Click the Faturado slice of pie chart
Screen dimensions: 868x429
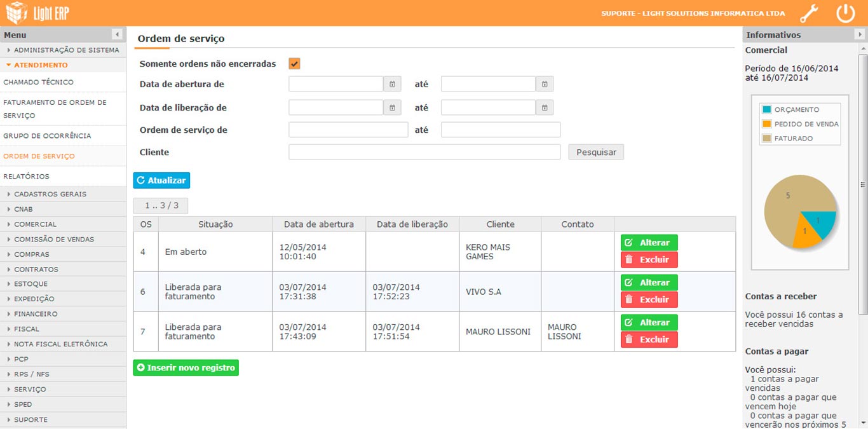click(783, 203)
